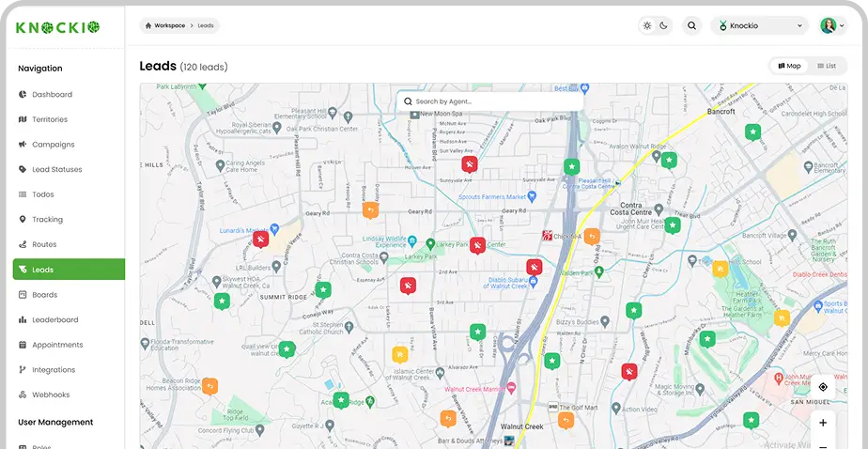Select orange lead marker on Geary Rd
Image resolution: width=868 pixels, height=449 pixels.
(370, 210)
